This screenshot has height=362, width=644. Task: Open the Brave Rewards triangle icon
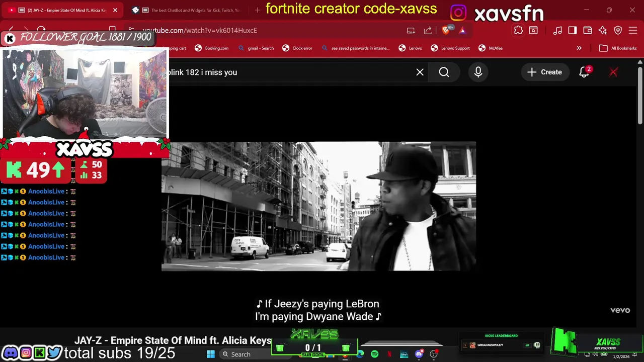462,30
